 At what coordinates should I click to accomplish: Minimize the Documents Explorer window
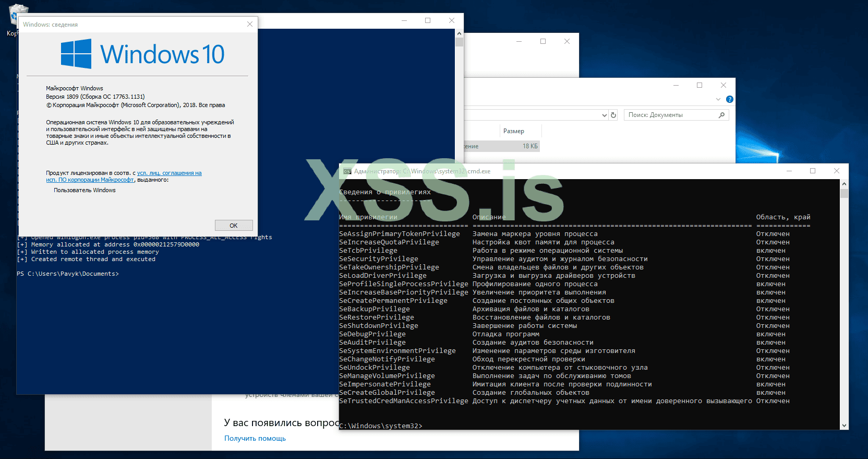click(x=676, y=85)
